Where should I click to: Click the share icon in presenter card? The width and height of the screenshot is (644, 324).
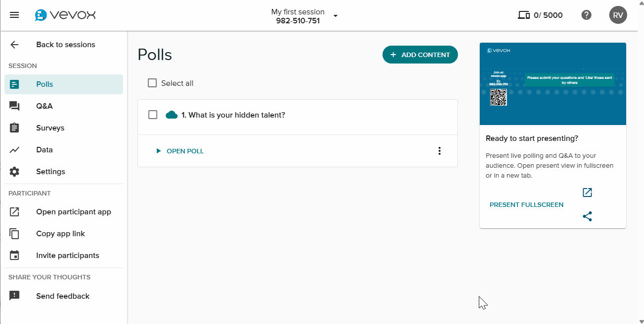pos(587,216)
